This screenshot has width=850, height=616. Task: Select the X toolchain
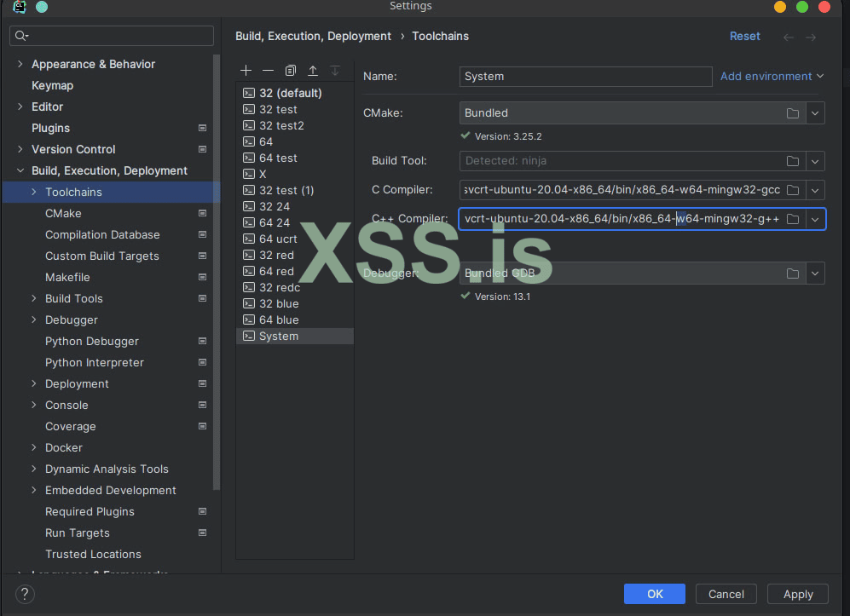tap(295, 174)
